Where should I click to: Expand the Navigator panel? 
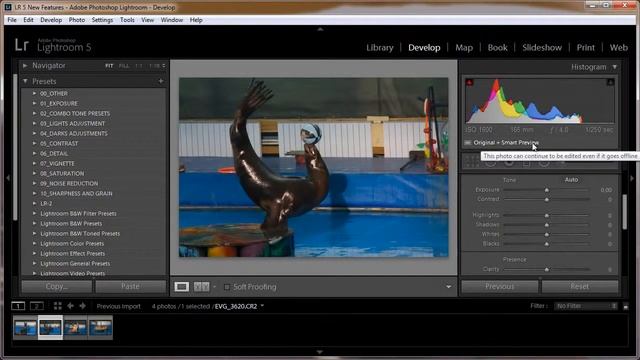click(25, 65)
